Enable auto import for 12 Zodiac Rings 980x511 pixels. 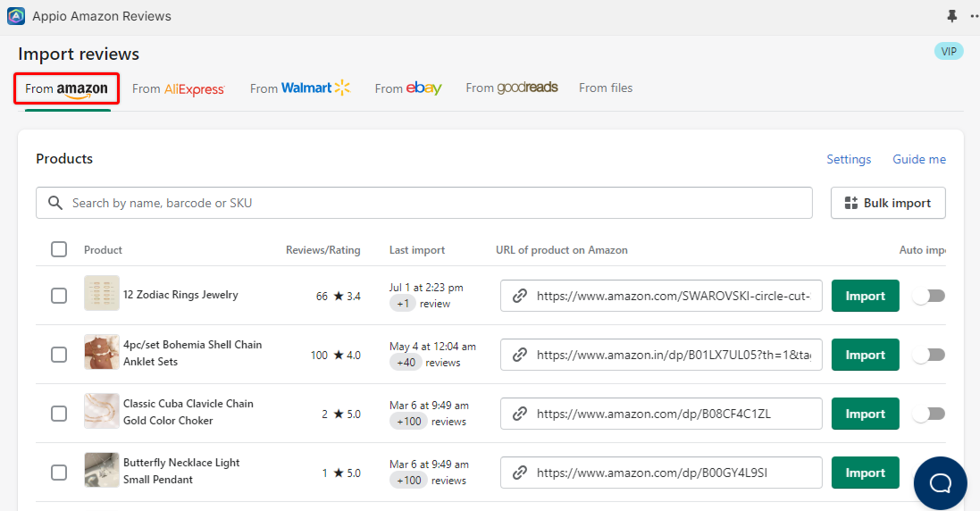pyautogui.click(x=929, y=296)
